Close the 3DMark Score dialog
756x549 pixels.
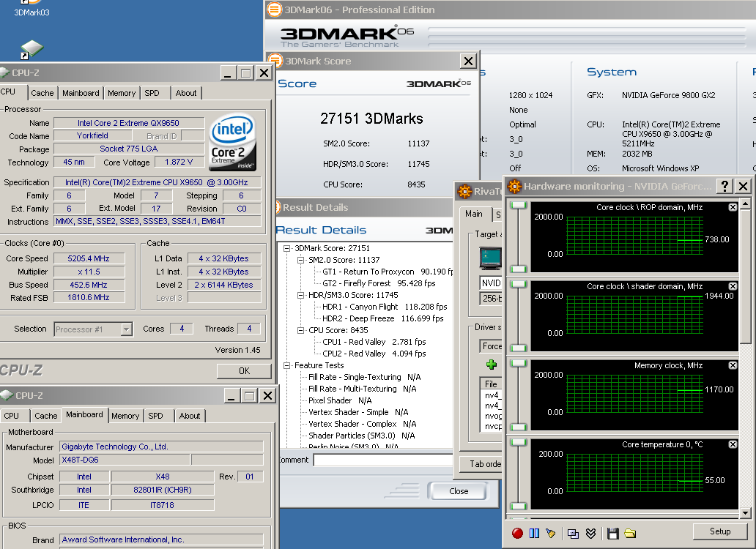coord(469,61)
